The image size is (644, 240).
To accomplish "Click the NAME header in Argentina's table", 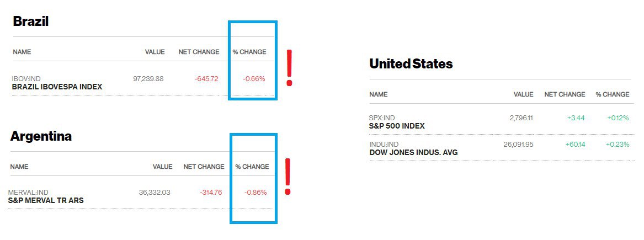I will tap(19, 167).
